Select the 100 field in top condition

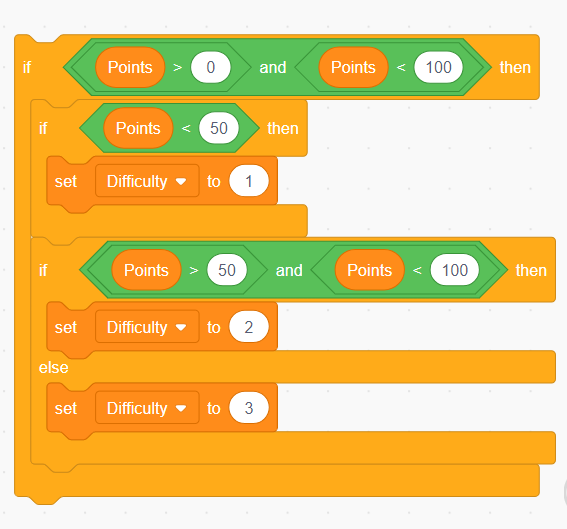[x=438, y=67]
